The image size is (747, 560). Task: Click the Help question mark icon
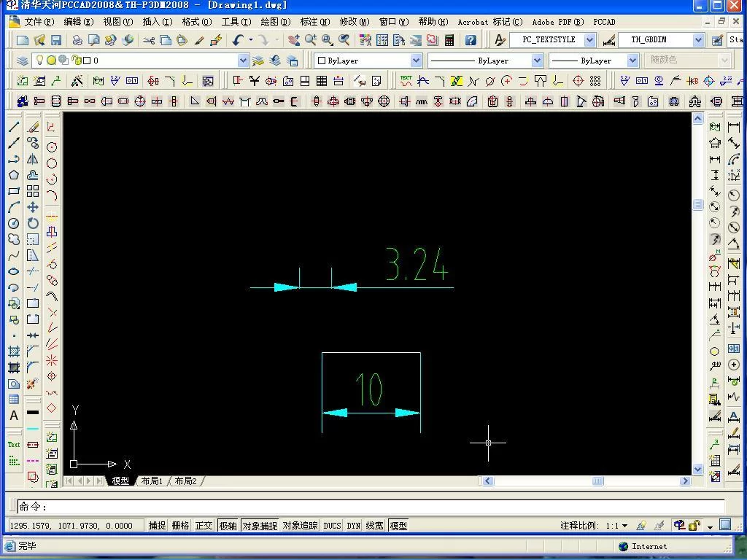point(471,40)
